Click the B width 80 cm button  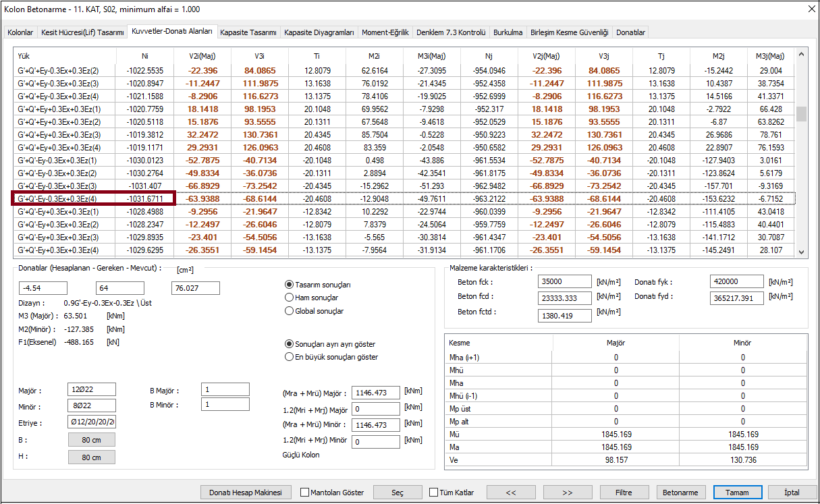point(92,440)
